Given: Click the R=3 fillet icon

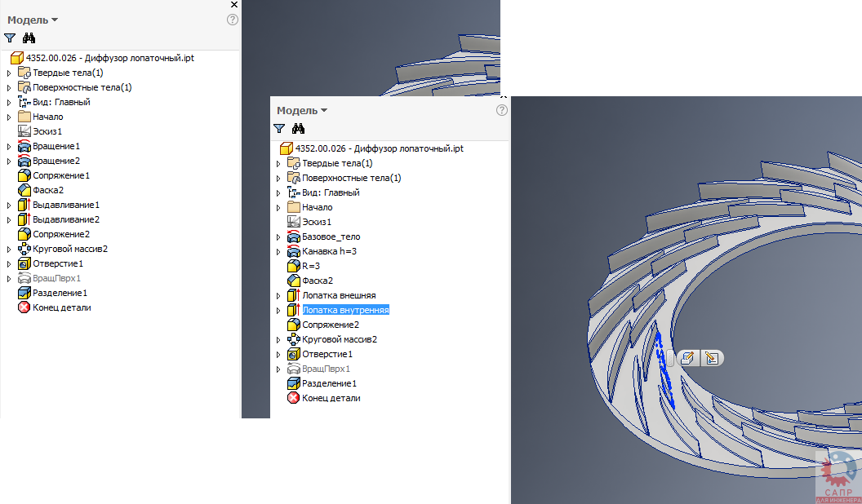Looking at the screenshot, I should click(294, 266).
